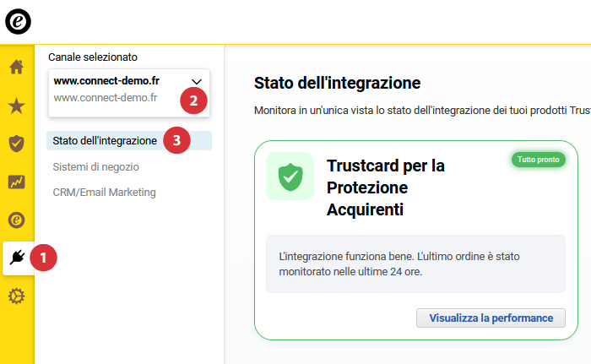The width and height of the screenshot is (591, 364).
Task: Click the Trusted Shops logo
Action: 18,22
